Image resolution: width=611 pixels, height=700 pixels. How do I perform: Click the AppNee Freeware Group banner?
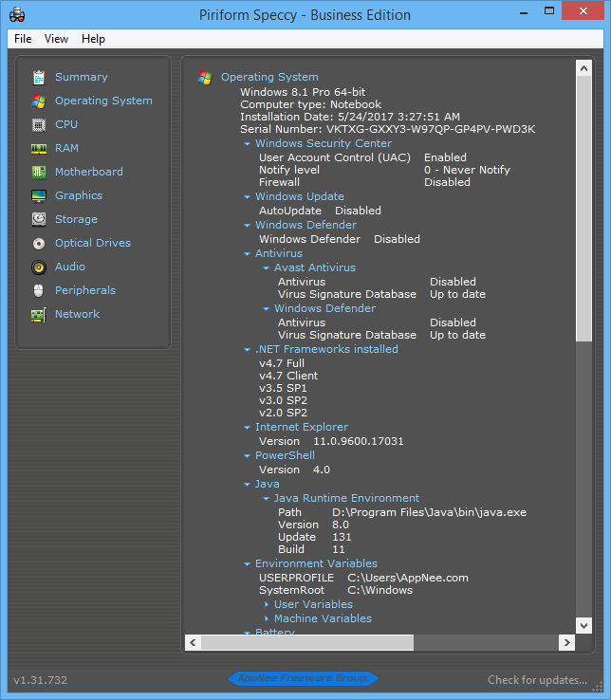[304, 678]
